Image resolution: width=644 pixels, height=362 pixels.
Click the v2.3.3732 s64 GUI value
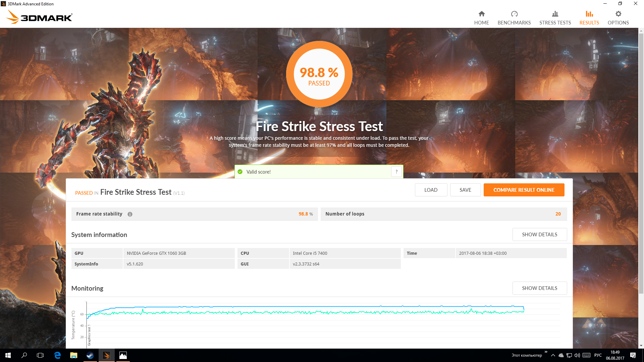coord(306,264)
